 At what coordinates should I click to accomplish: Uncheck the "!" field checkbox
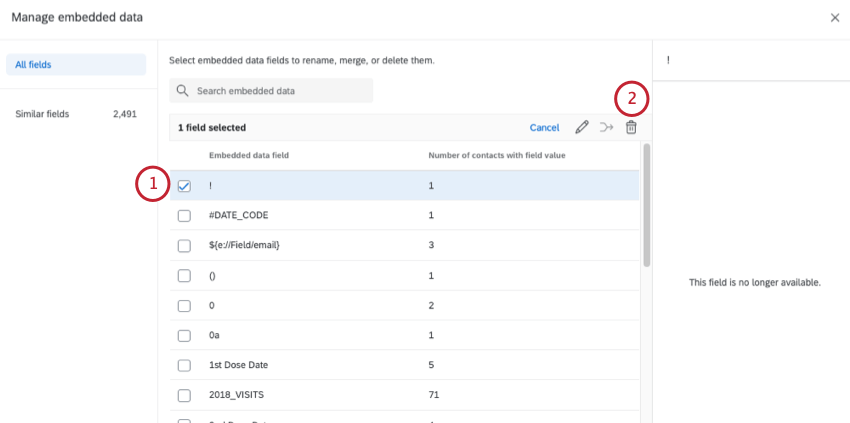click(184, 186)
